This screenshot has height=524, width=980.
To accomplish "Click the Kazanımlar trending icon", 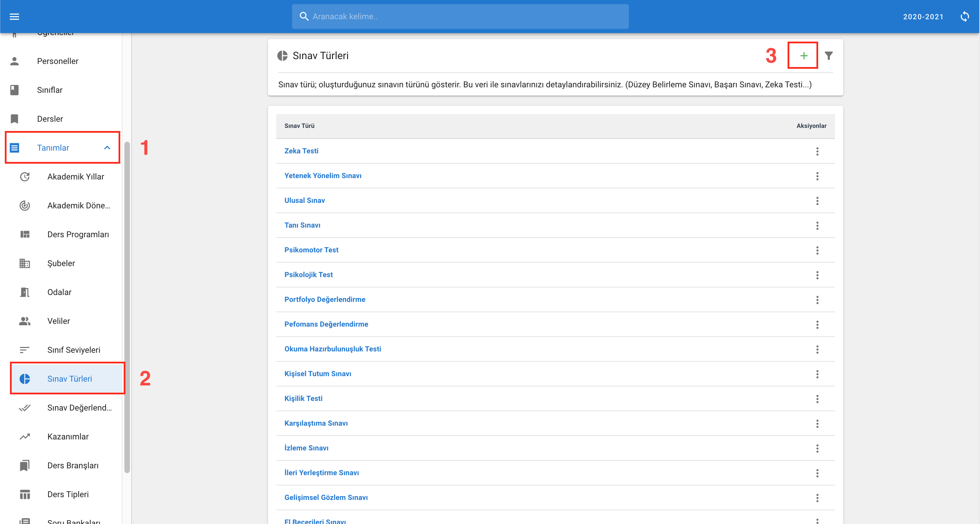I will coord(25,436).
